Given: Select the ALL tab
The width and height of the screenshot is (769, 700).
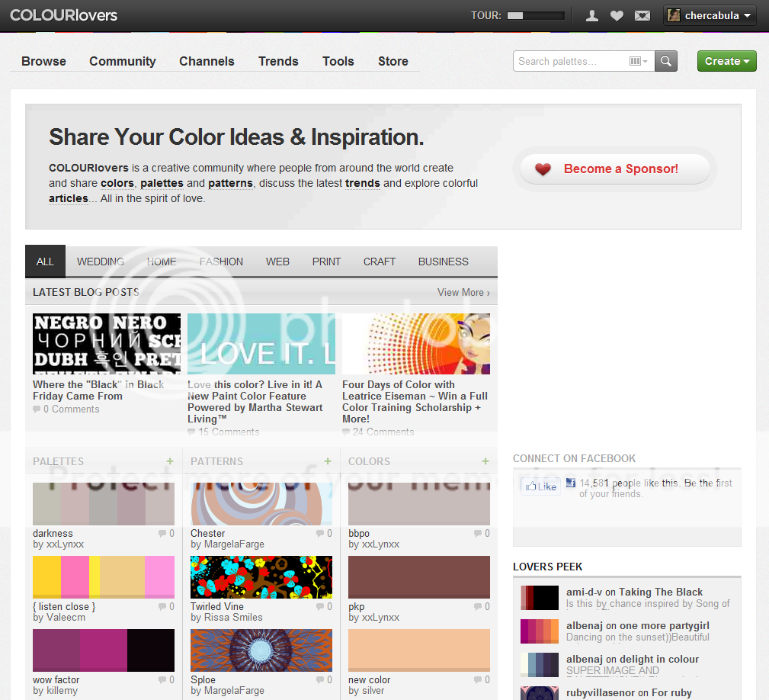Looking at the screenshot, I should click(x=45, y=262).
